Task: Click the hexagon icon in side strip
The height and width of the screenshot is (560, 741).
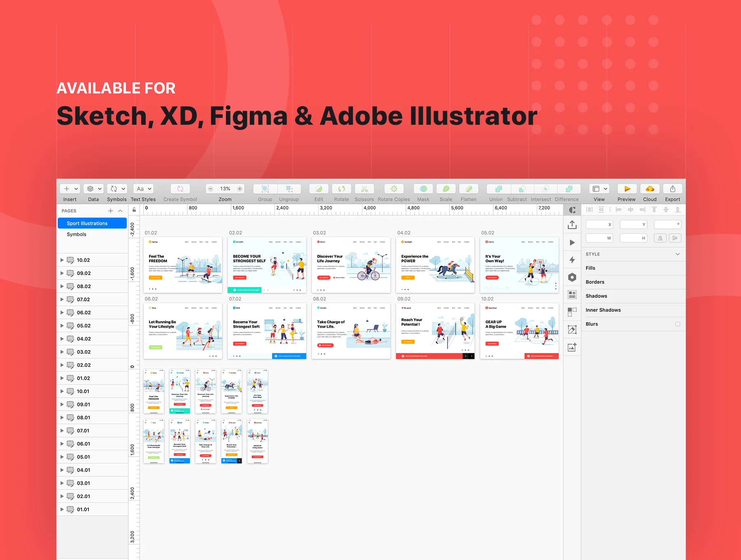Action: [572, 277]
